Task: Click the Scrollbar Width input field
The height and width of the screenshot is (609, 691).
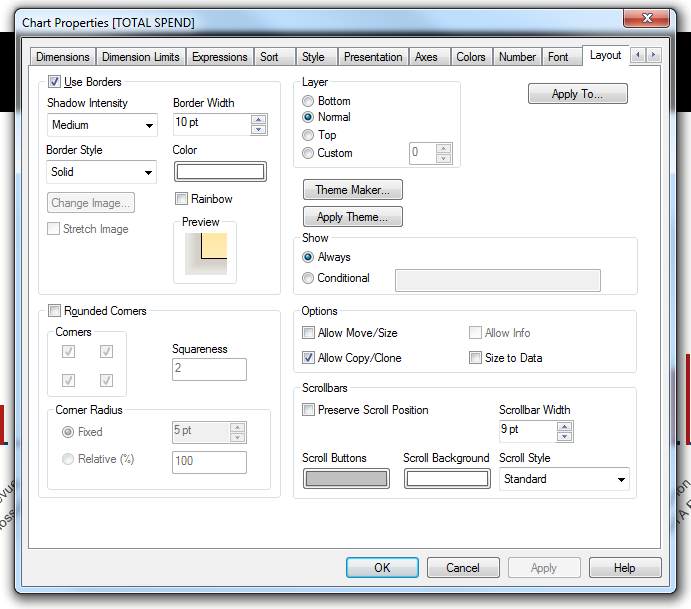Action: point(528,431)
